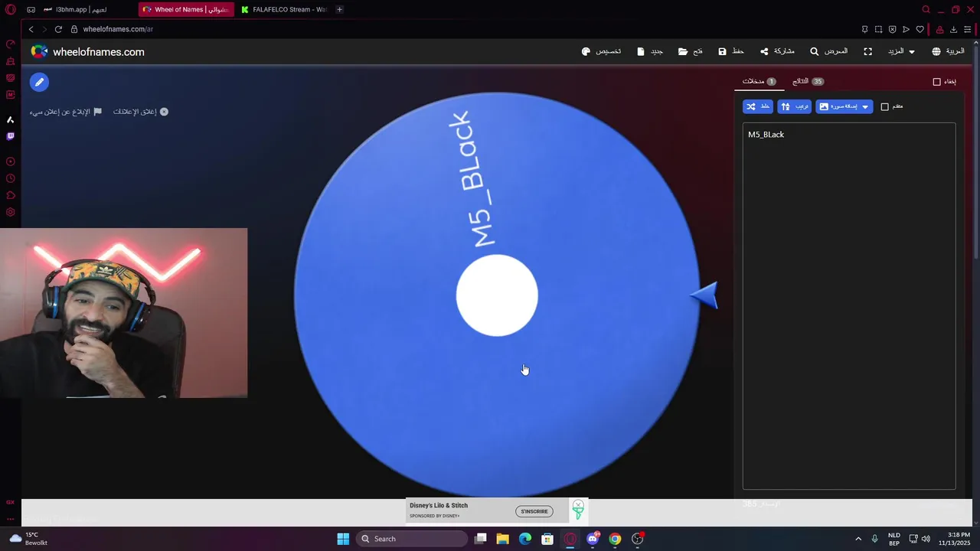The height and width of the screenshot is (551, 980).
Task: Expand the Add image dropdown
Action: 844,106
